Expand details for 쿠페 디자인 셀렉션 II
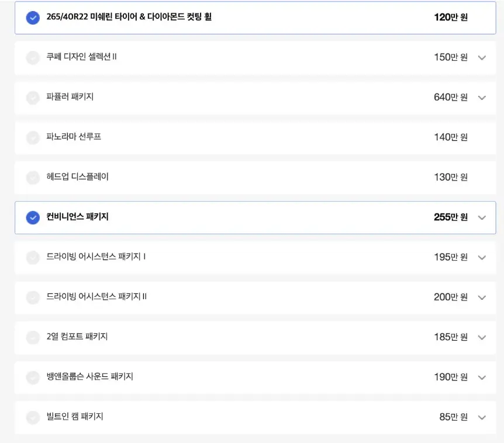The height and width of the screenshot is (443, 504). 482,58
